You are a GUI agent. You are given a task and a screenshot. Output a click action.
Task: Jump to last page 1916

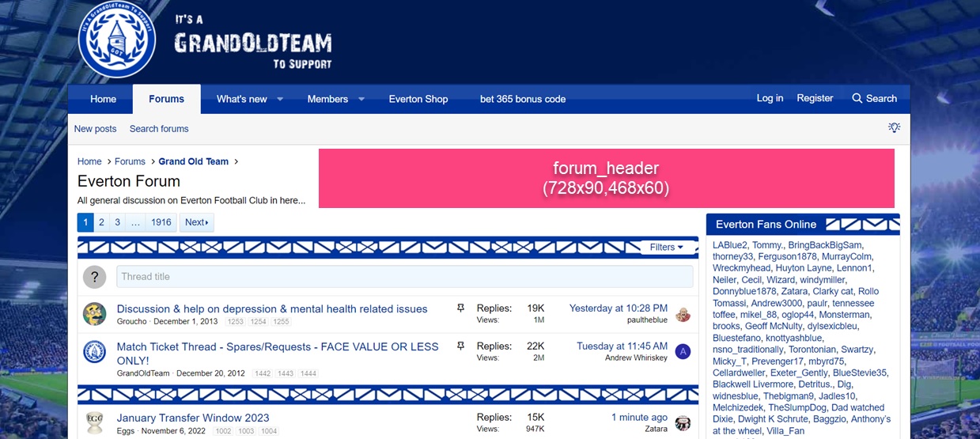pyautogui.click(x=161, y=222)
